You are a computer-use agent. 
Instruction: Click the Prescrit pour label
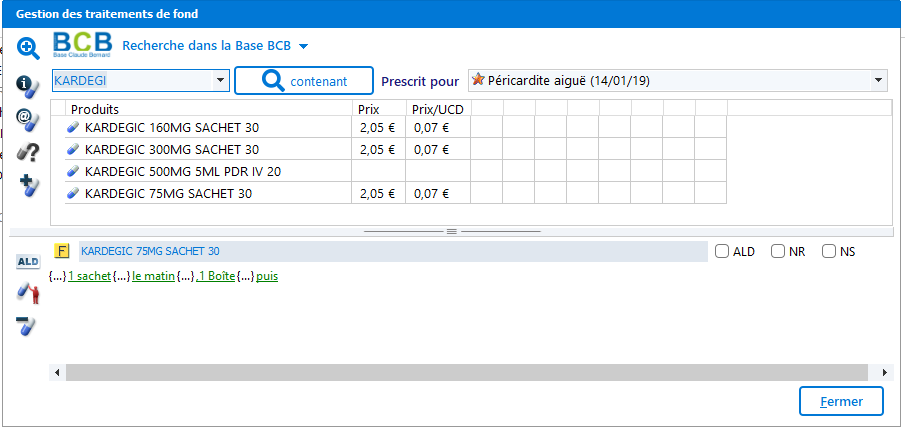(x=420, y=81)
